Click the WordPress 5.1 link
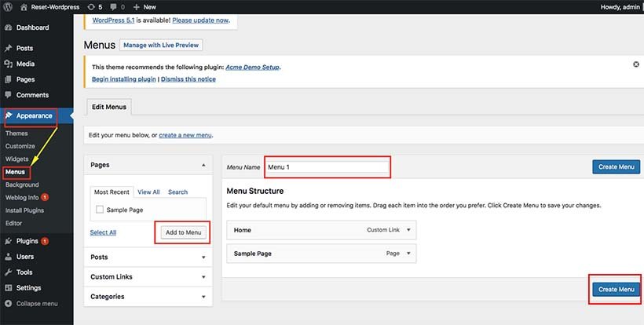The width and height of the screenshot is (644, 325). click(x=113, y=20)
